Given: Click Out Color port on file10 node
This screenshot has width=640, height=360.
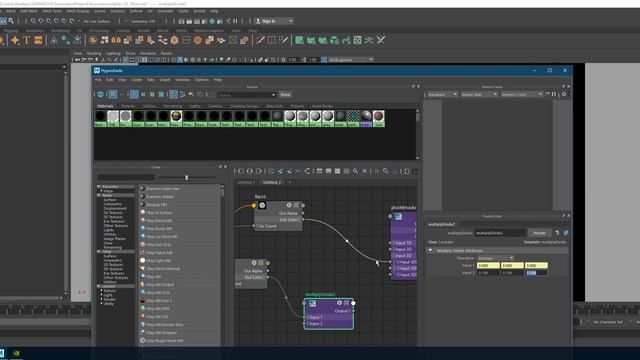Looking at the screenshot, I should [303, 220].
